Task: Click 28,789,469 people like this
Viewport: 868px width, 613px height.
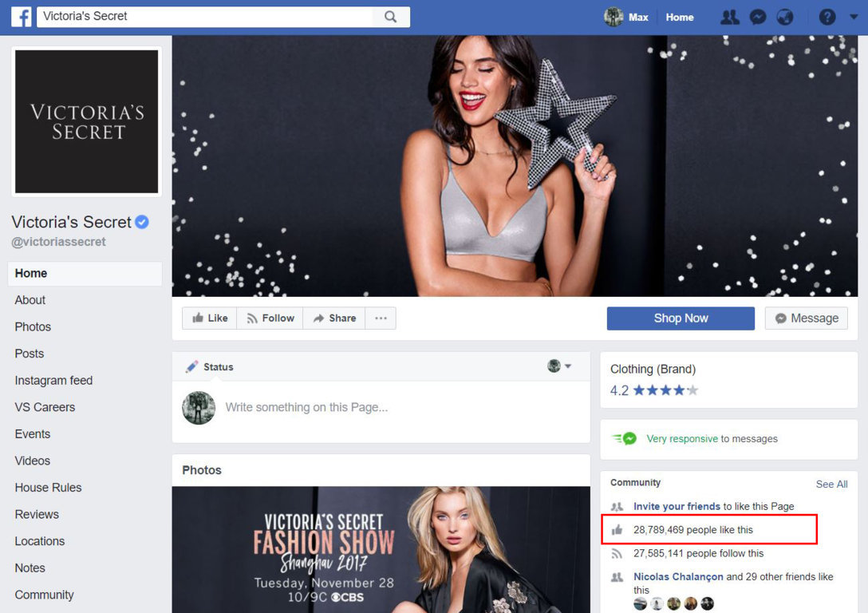Action: pos(693,530)
